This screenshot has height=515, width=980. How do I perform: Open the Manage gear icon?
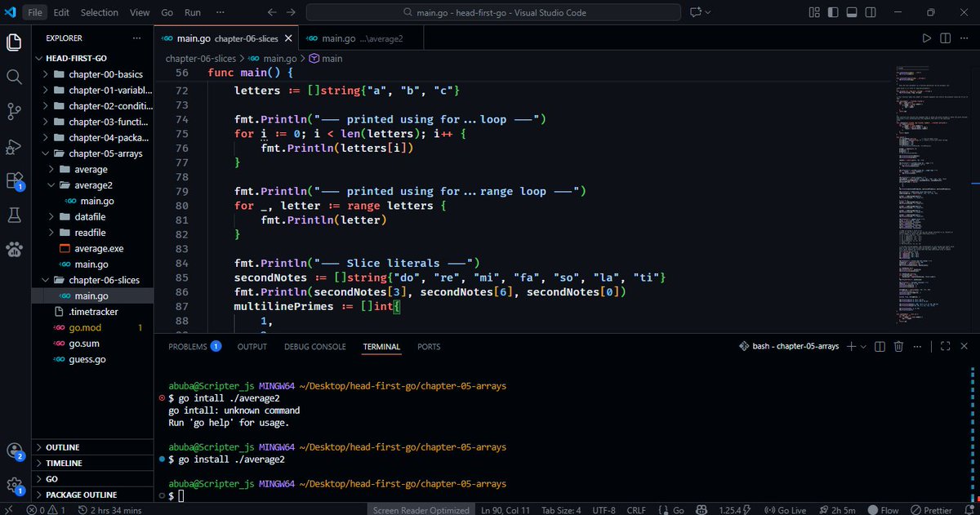[14, 485]
